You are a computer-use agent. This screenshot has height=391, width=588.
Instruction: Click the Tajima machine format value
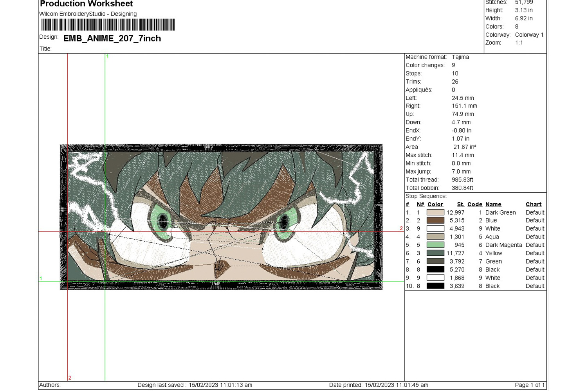(x=460, y=57)
